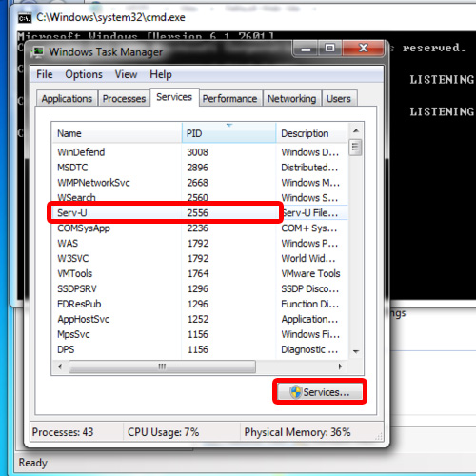This screenshot has height=476, width=476.
Task: Click the 'World Wid...' description cell
Action: pyautogui.click(x=308, y=259)
